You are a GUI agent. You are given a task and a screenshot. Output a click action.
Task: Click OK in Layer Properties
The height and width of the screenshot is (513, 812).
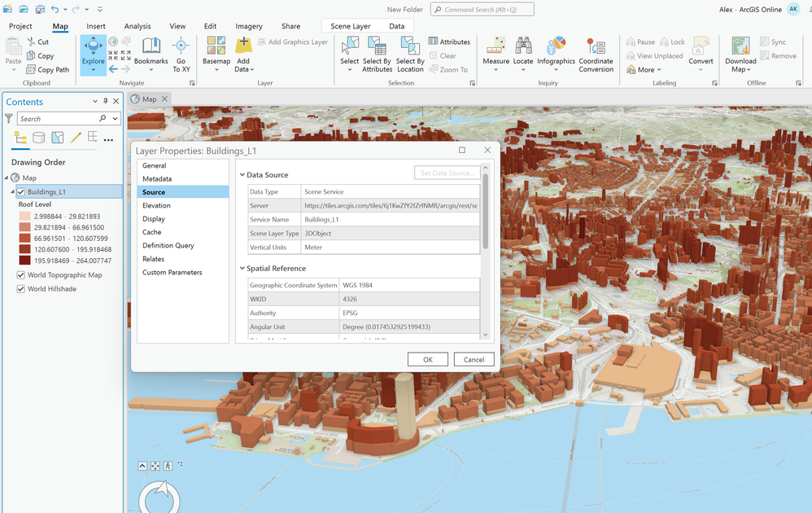pos(428,359)
